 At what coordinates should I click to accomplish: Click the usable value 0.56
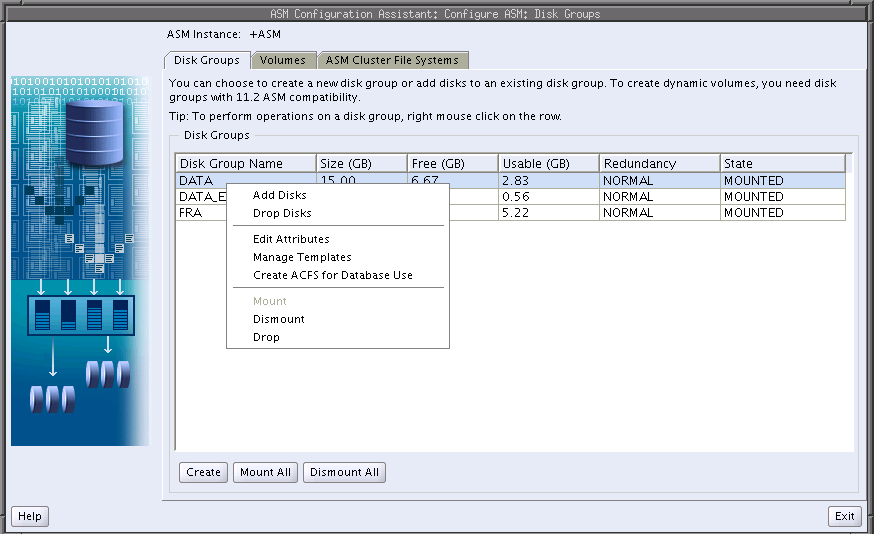[x=516, y=197]
